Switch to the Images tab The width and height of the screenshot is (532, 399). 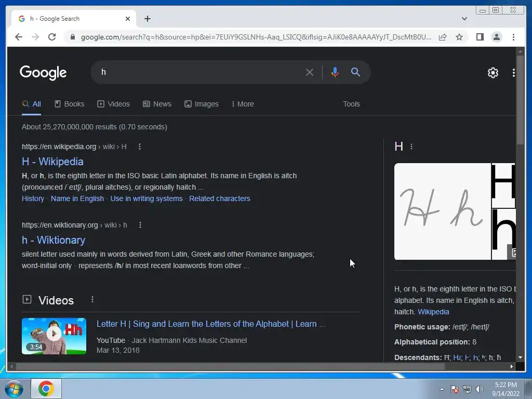click(x=202, y=104)
